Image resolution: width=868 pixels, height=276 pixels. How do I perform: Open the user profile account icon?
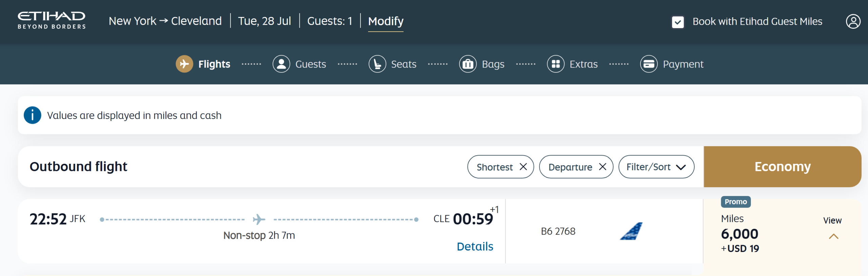pos(853,21)
